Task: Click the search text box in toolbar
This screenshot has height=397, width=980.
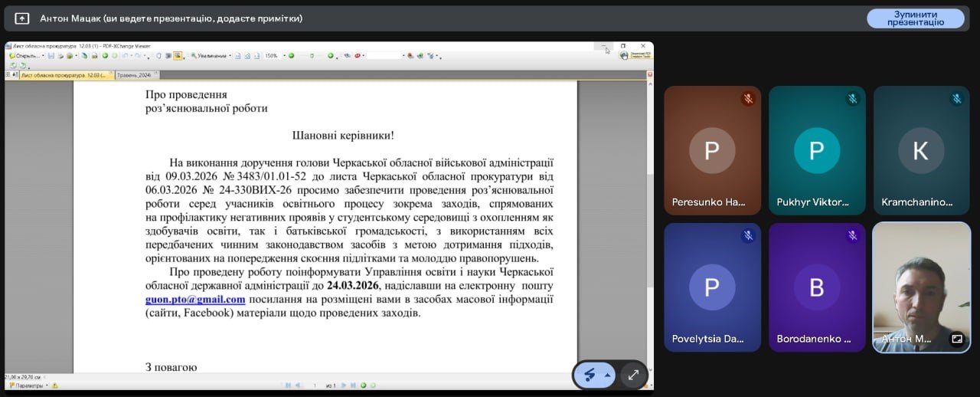Action: 384,55
